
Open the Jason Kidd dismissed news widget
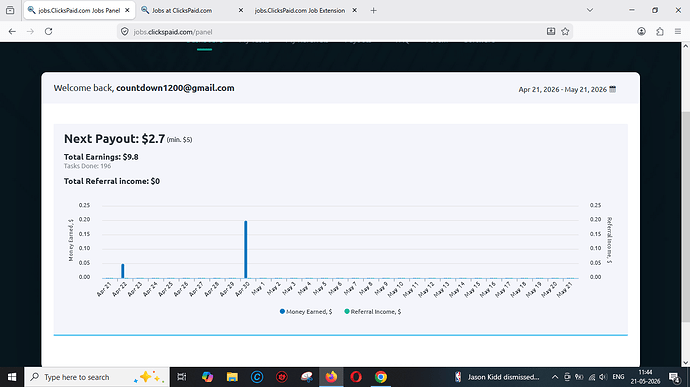pyautogui.click(x=497, y=377)
